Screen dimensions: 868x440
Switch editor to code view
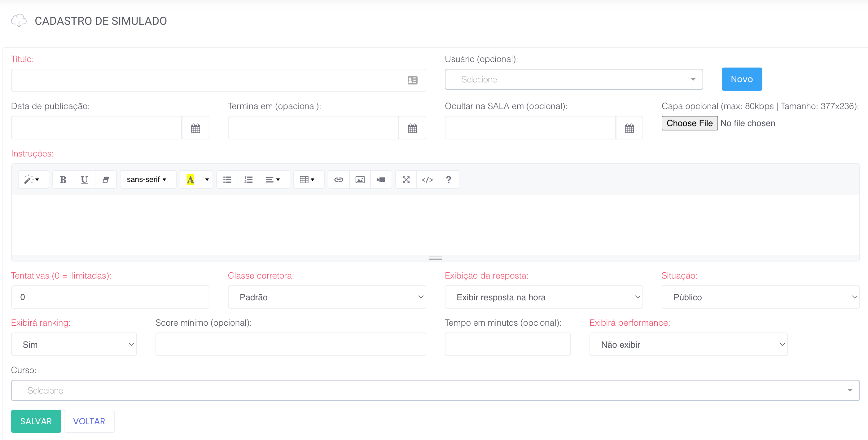[x=427, y=180]
